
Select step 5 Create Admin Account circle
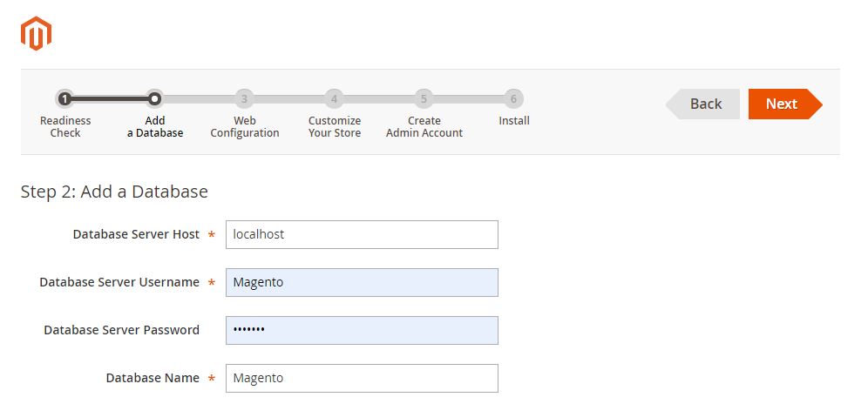[424, 99]
